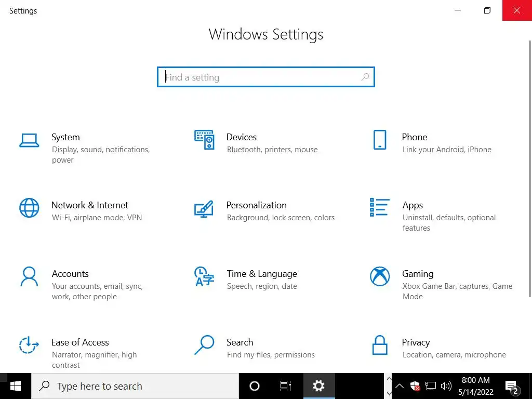
Task: Open Time & Language clock icon
Action: pos(204,276)
